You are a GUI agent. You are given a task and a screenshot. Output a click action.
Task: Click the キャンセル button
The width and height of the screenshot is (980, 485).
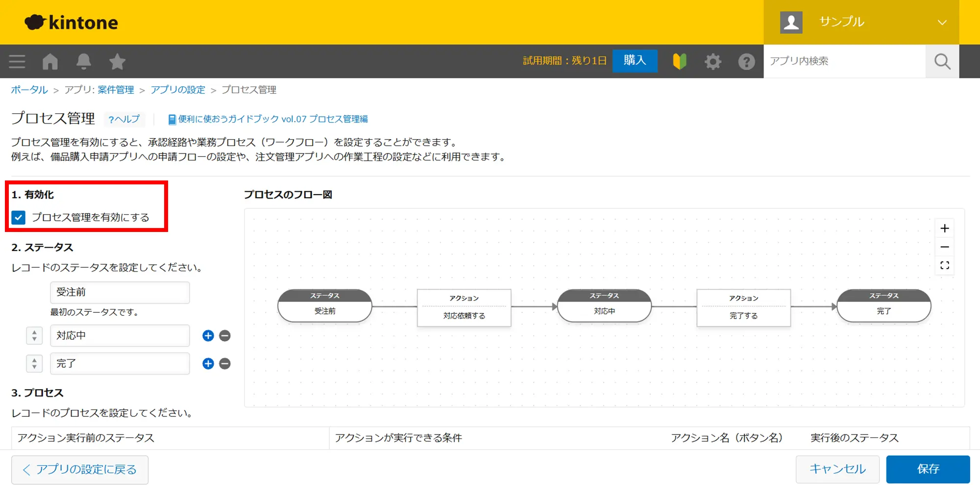tap(837, 469)
